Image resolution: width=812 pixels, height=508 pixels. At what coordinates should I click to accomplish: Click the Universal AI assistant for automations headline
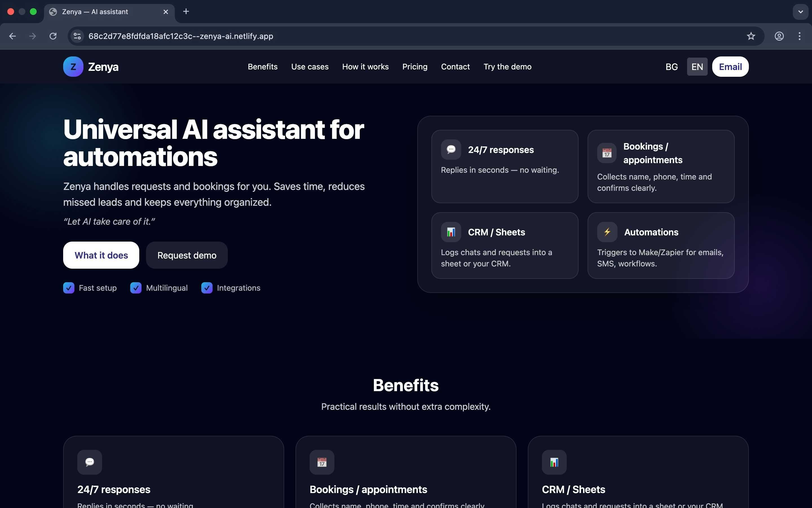pos(213,143)
